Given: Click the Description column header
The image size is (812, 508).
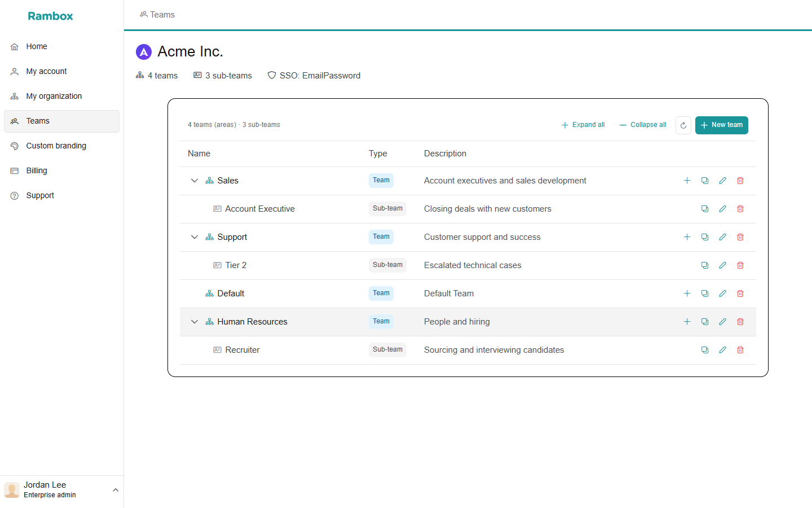Looking at the screenshot, I should coord(445,154).
